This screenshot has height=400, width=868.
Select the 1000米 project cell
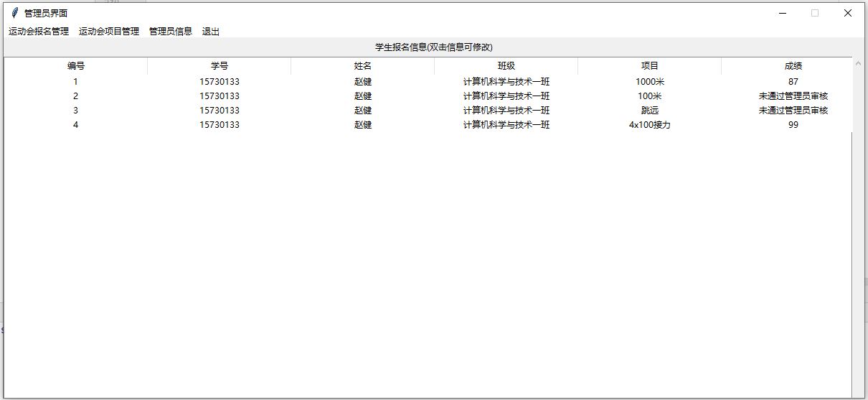pos(650,82)
